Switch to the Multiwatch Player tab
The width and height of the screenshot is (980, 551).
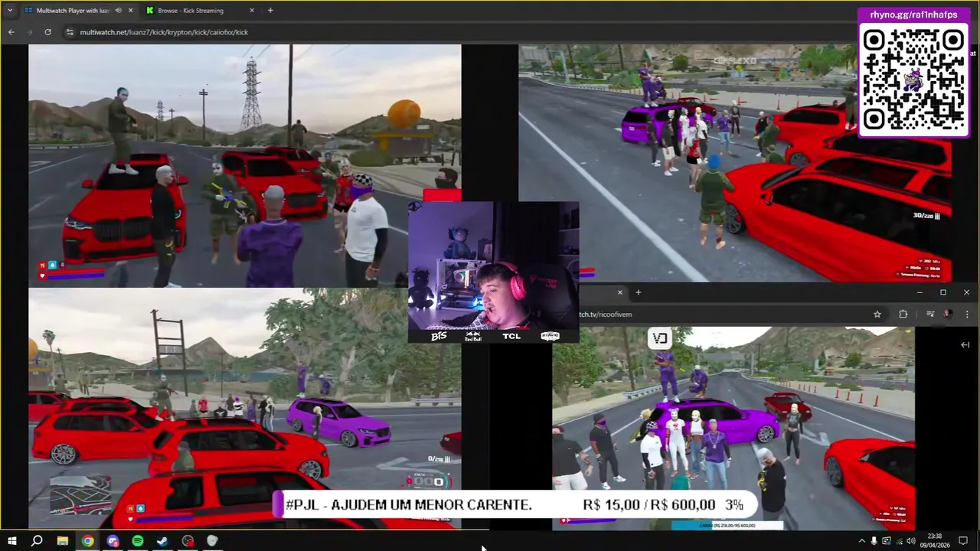74,11
